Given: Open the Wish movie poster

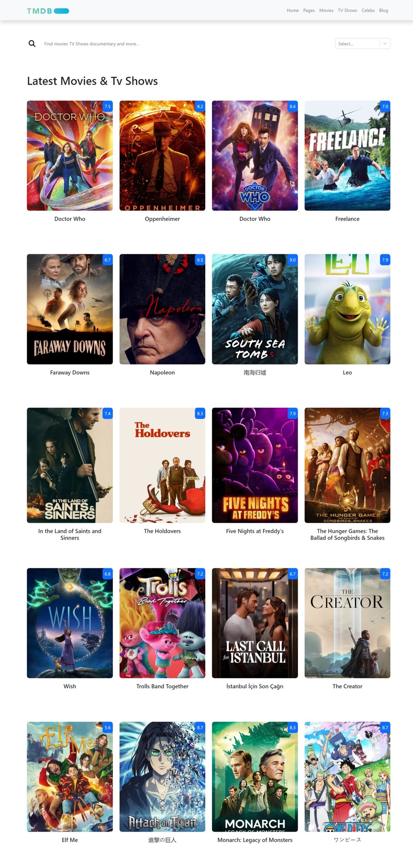Looking at the screenshot, I should click(x=70, y=623).
